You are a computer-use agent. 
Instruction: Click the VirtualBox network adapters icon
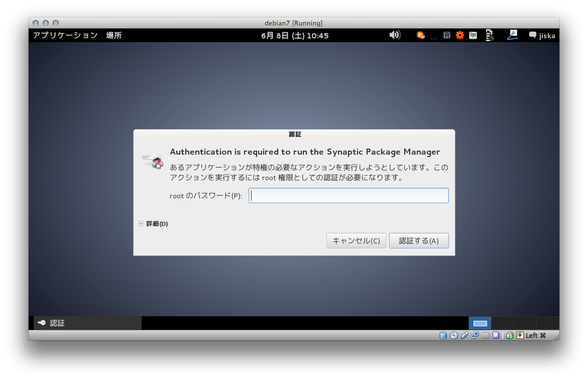coord(475,335)
